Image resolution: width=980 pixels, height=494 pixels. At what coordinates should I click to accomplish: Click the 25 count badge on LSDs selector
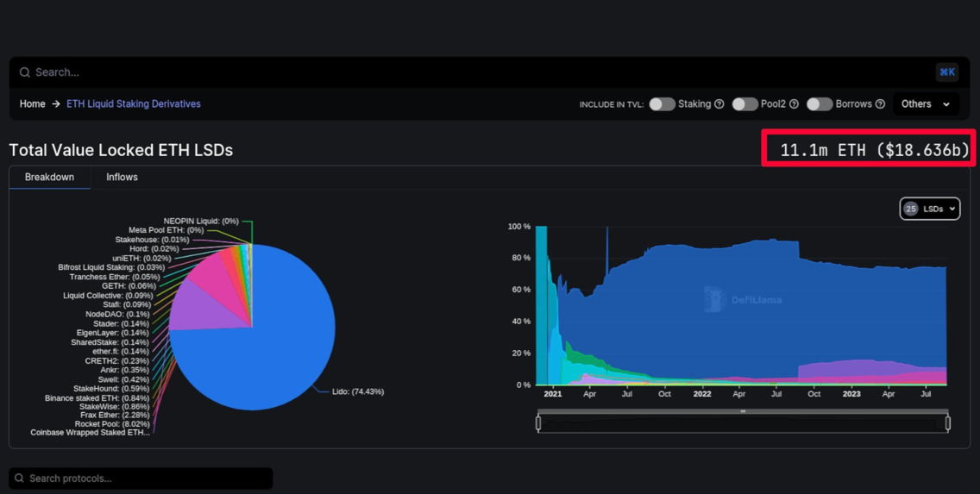911,209
